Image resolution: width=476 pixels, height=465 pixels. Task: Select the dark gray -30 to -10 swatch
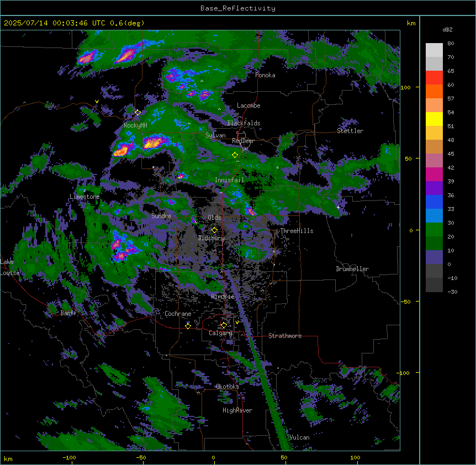click(434, 285)
